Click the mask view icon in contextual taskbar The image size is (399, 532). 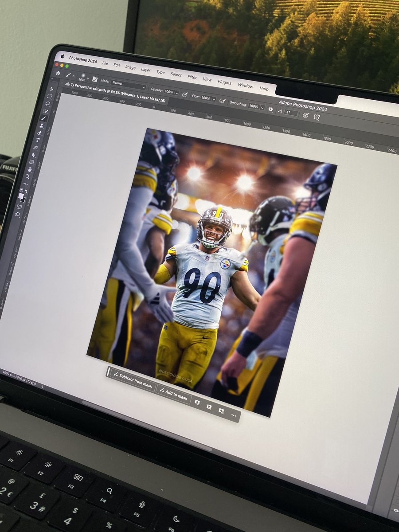click(x=221, y=411)
